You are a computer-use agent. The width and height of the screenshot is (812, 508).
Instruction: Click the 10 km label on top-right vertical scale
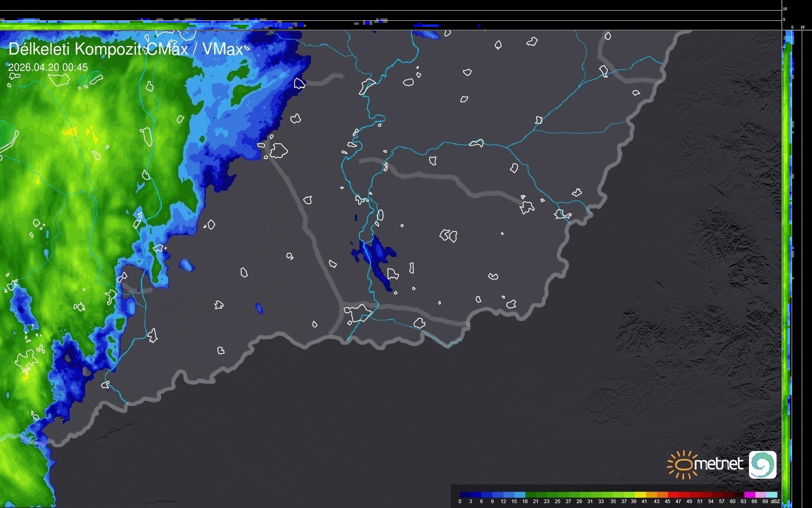tap(785, 9)
